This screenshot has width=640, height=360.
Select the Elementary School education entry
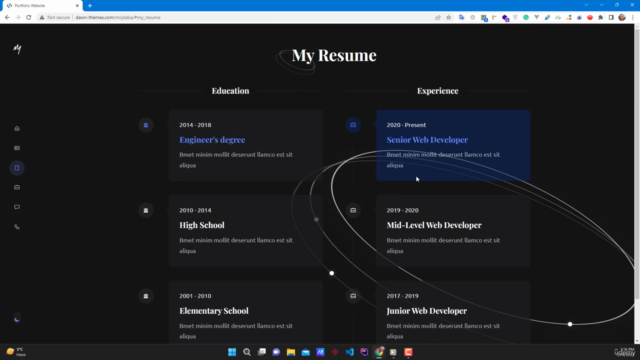[x=246, y=312]
